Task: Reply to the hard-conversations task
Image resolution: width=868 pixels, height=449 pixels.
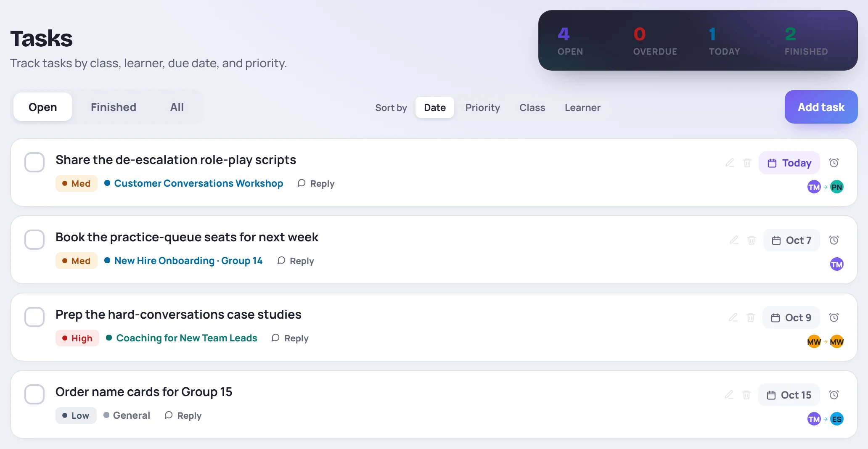Action: click(x=290, y=338)
